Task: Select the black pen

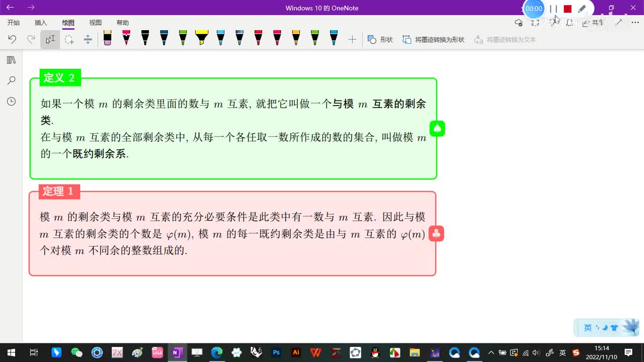Action: pyautogui.click(x=145, y=38)
